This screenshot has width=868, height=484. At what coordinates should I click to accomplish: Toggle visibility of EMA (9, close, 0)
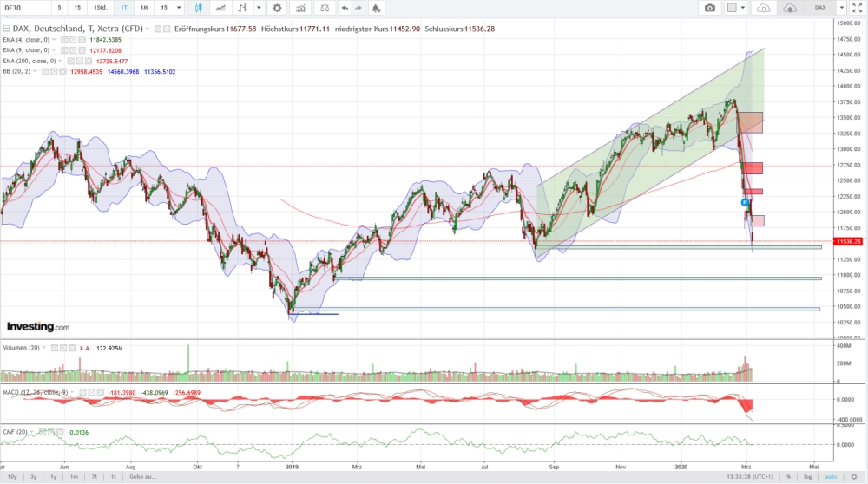coord(64,50)
